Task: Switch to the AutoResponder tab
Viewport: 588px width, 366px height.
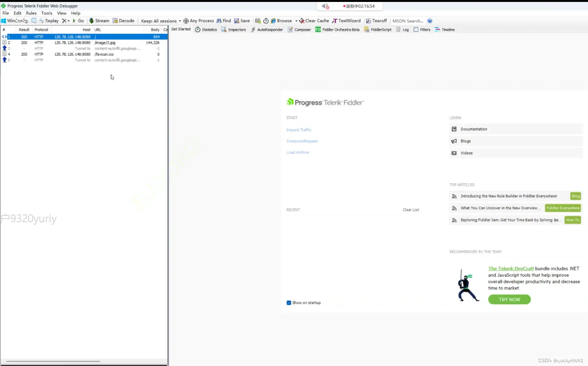Action: coord(267,30)
